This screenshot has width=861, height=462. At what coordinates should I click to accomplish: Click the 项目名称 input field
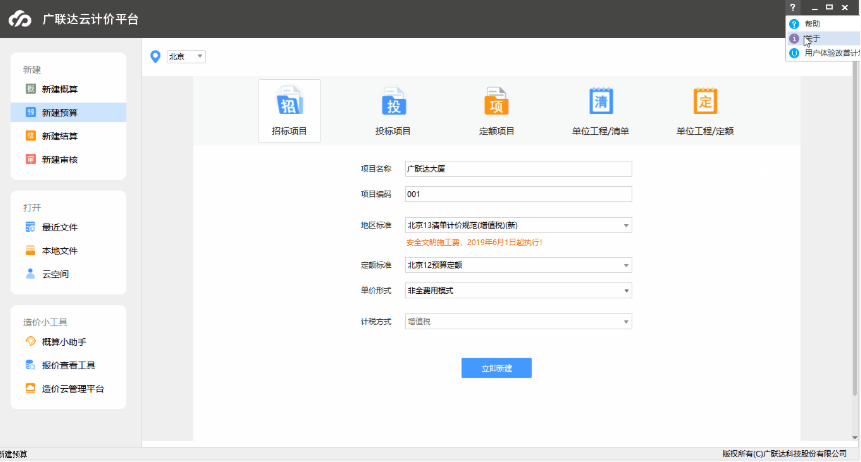point(518,169)
